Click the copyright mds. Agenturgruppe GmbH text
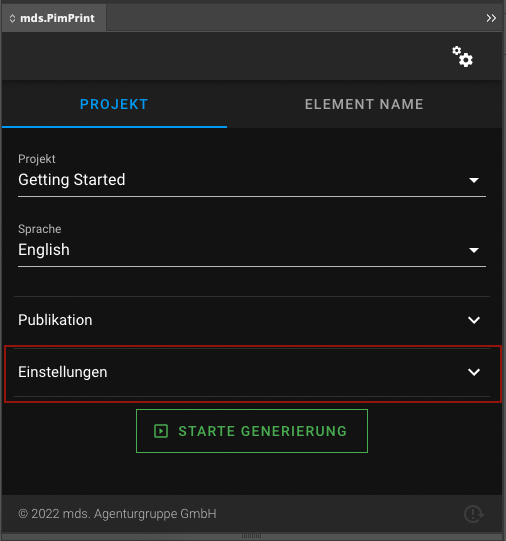Screen dimensions: 506x541 coord(117,514)
